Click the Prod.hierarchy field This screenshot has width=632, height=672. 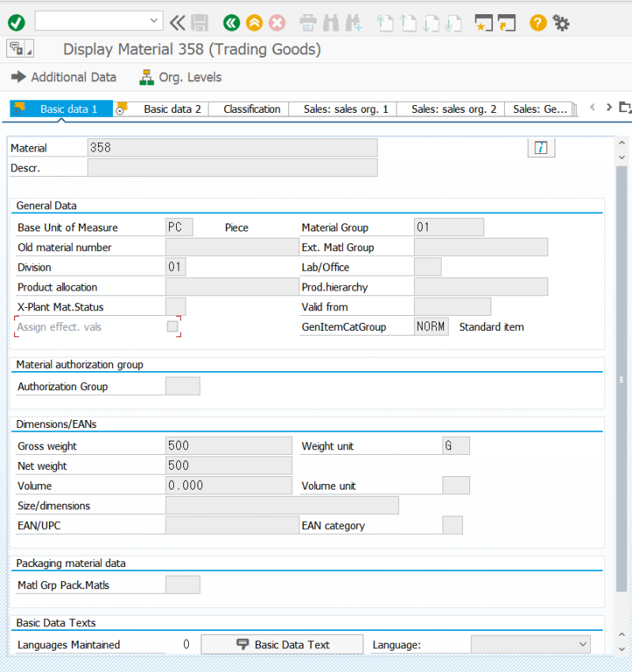pos(481,287)
